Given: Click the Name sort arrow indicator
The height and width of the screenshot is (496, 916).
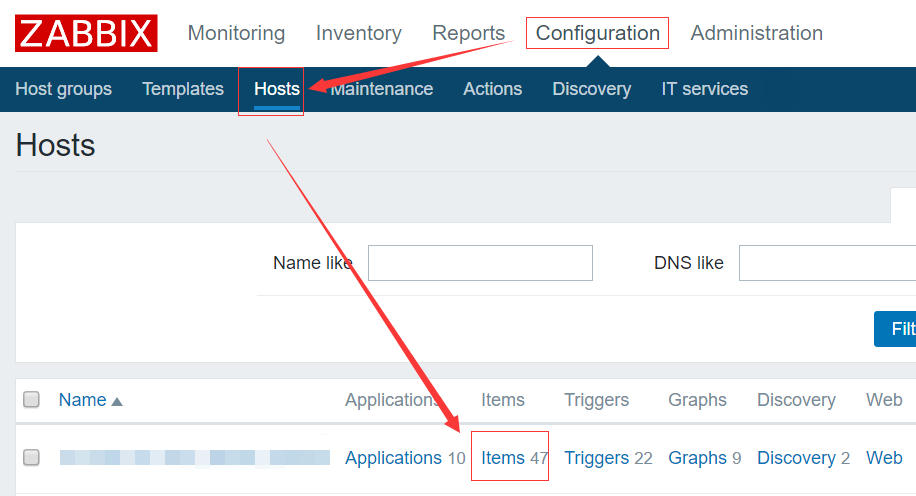Looking at the screenshot, I should pyautogui.click(x=117, y=402).
